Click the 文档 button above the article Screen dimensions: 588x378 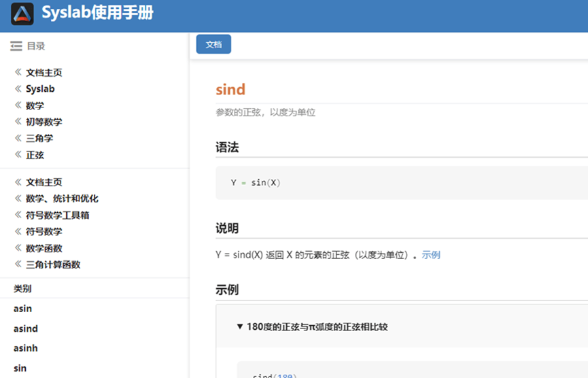pyautogui.click(x=213, y=44)
